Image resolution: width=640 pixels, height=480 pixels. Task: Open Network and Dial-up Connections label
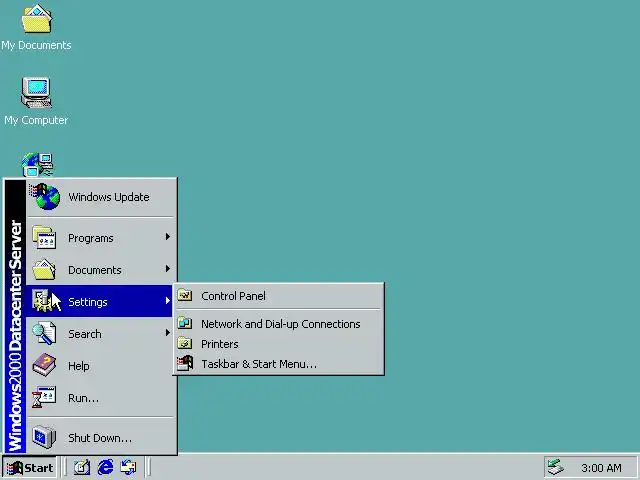pyautogui.click(x=280, y=324)
